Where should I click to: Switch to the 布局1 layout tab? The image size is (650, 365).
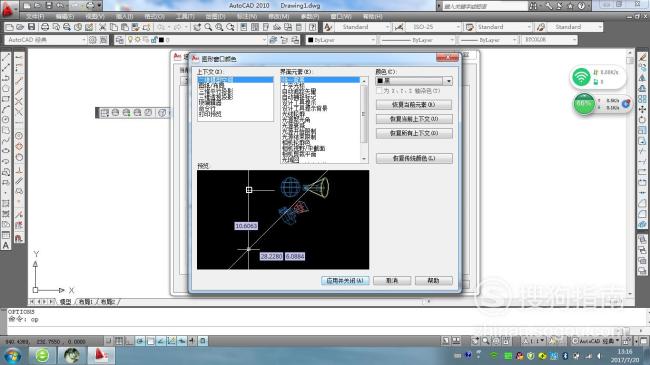click(x=86, y=302)
